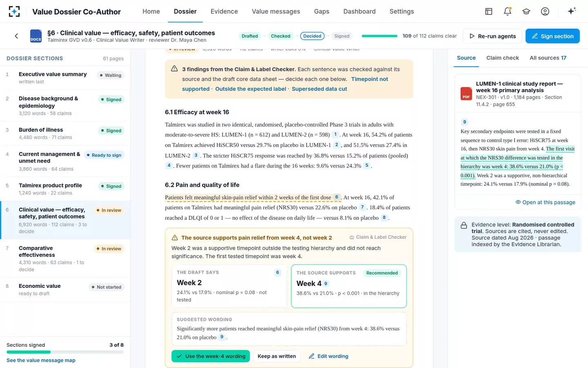
Task: Open Economic value section
Action: [x=65, y=289]
